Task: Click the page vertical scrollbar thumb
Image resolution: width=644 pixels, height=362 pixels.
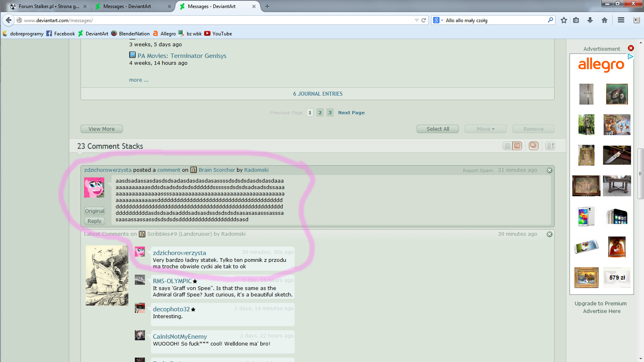Action: [x=640, y=174]
